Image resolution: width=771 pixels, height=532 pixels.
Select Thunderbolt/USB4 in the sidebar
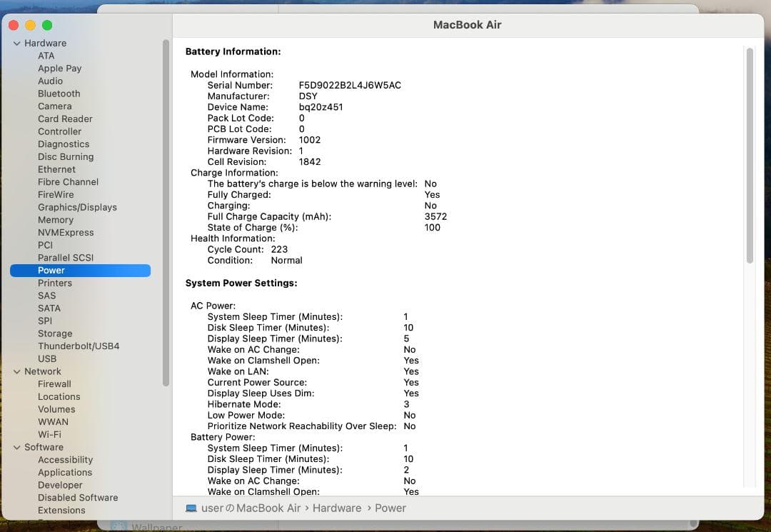coord(79,346)
